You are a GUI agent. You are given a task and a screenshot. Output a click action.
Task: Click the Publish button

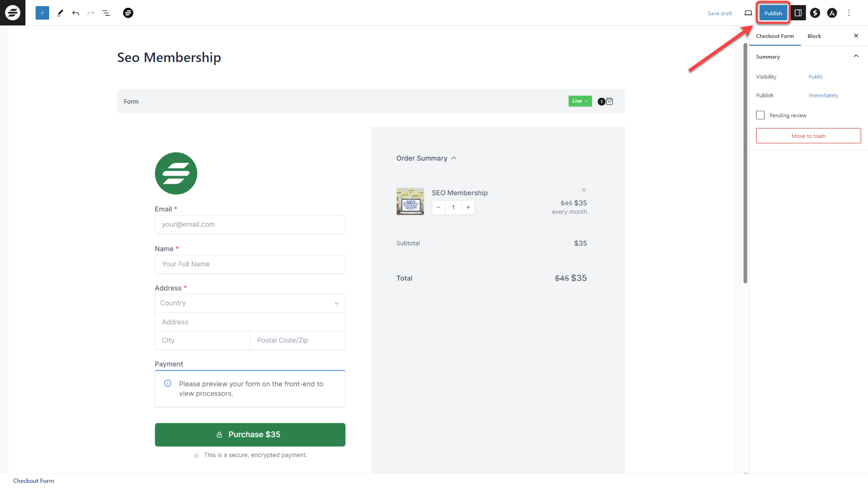[x=773, y=13]
